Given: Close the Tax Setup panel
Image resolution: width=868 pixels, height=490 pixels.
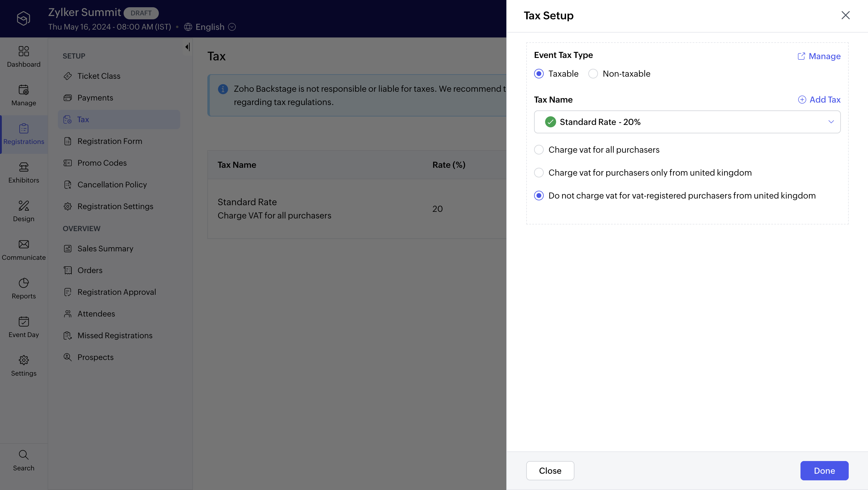Looking at the screenshot, I should click(845, 15).
